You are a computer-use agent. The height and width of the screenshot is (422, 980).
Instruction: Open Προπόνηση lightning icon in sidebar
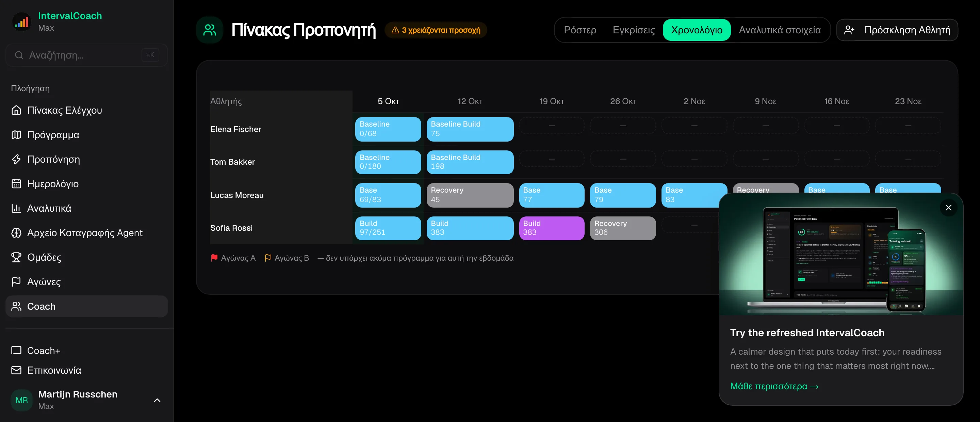(16, 159)
